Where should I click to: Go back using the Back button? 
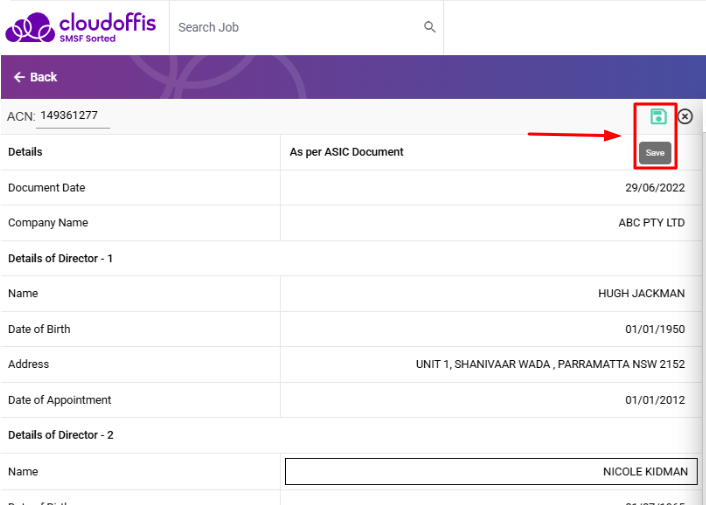click(36, 77)
